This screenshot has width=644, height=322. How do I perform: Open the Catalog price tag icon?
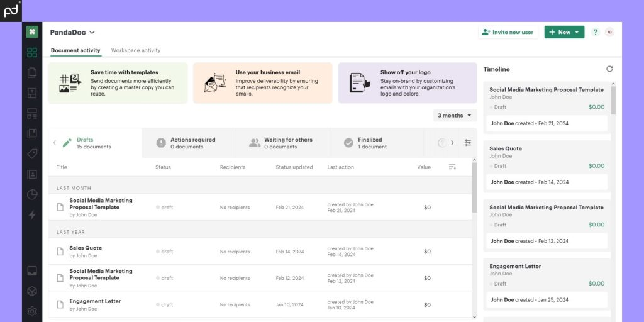[32, 154]
